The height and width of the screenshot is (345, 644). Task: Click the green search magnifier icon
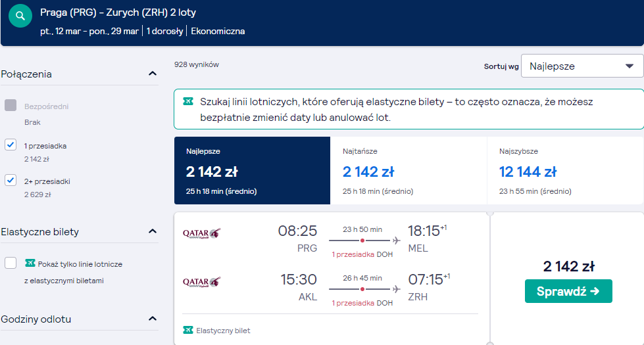tap(20, 16)
